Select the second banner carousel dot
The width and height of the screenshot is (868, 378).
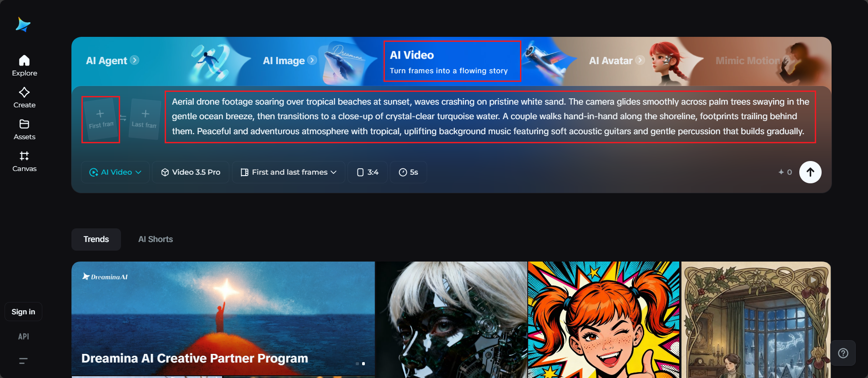pos(363,363)
